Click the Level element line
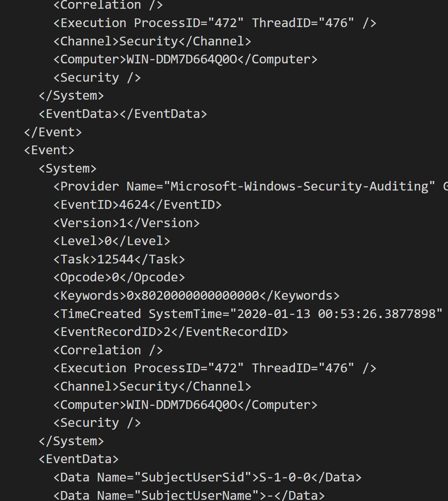 [x=112, y=241]
